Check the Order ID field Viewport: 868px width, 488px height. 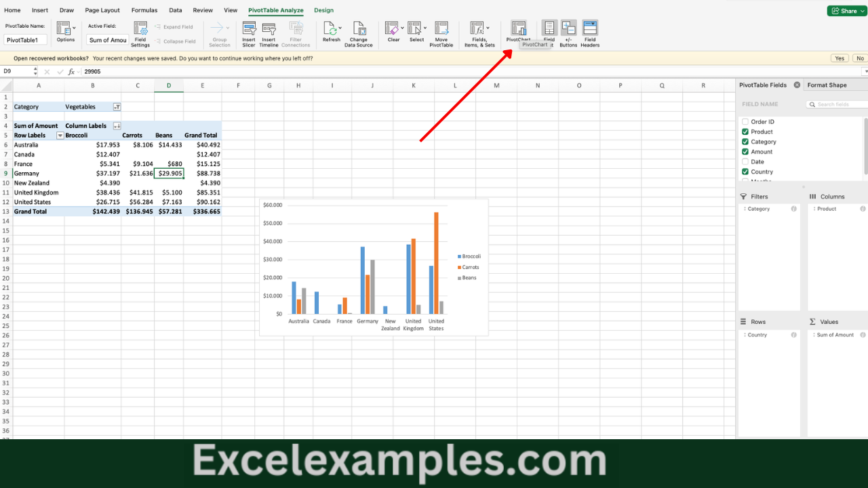745,122
